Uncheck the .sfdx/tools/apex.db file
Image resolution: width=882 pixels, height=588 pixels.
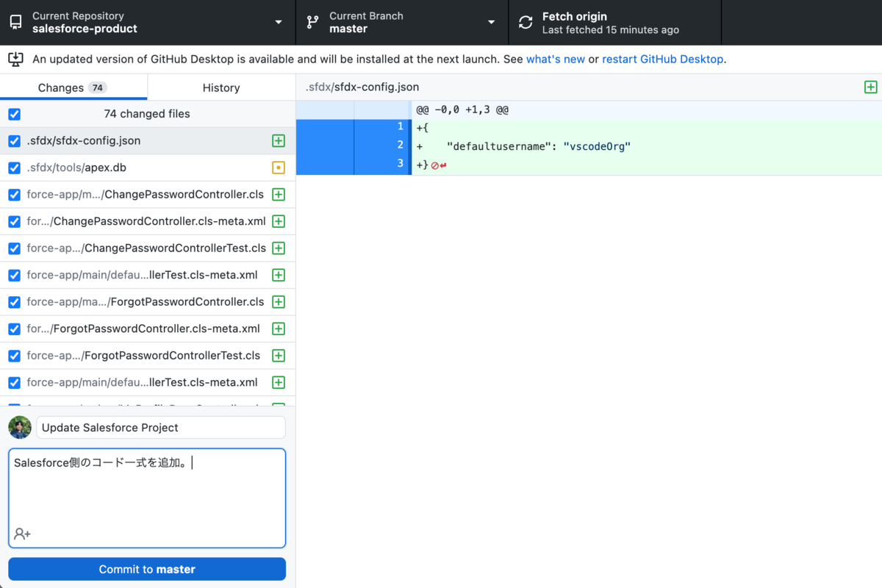click(x=13, y=167)
